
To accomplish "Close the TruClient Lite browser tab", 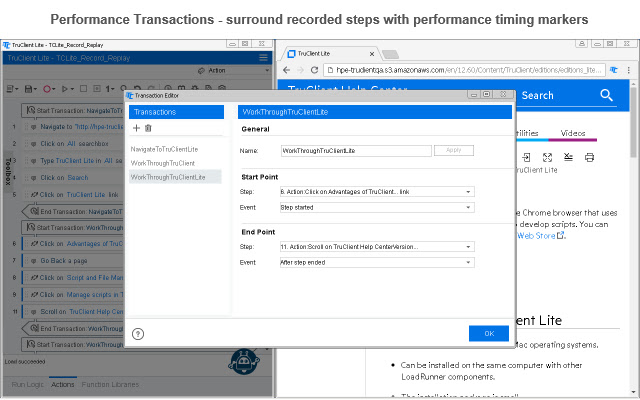I will pyautogui.click(x=372, y=54).
